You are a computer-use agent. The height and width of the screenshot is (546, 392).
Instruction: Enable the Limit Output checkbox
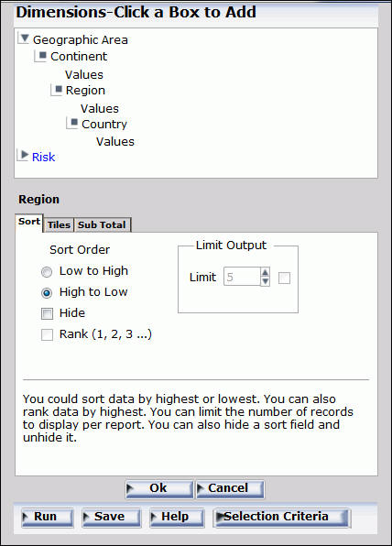[285, 278]
